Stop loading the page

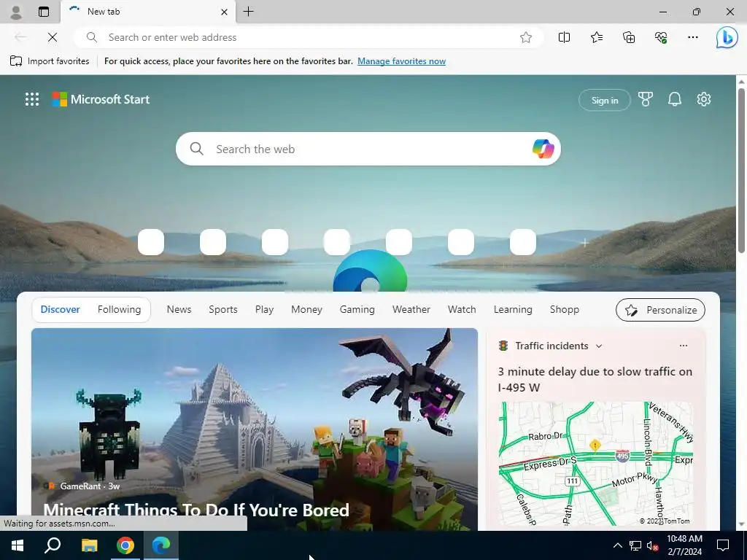(53, 37)
